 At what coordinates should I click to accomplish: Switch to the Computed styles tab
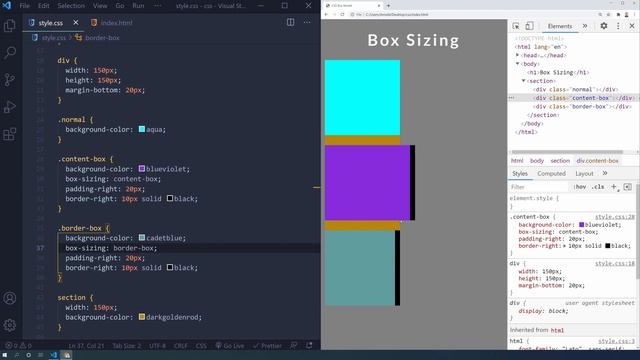coord(551,173)
